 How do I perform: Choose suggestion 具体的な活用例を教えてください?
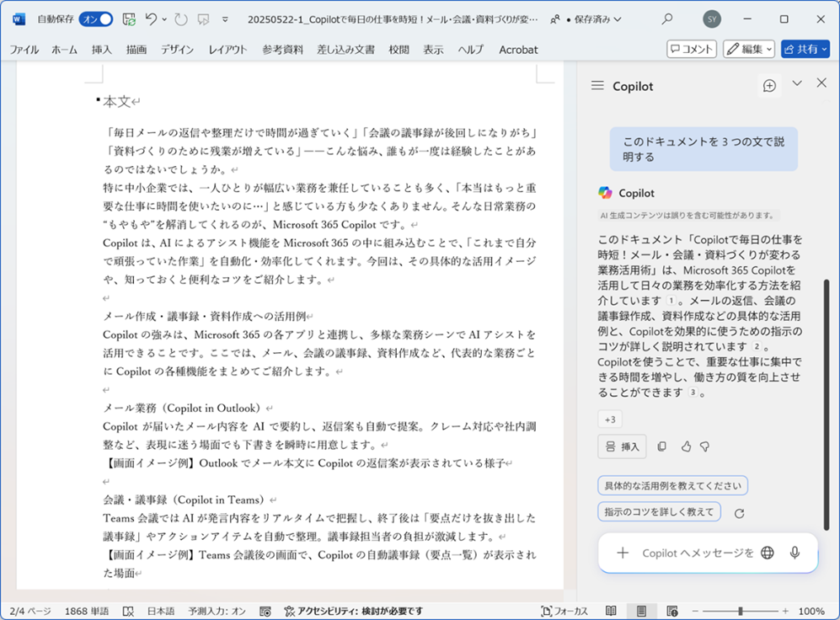(x=673, y=485)
